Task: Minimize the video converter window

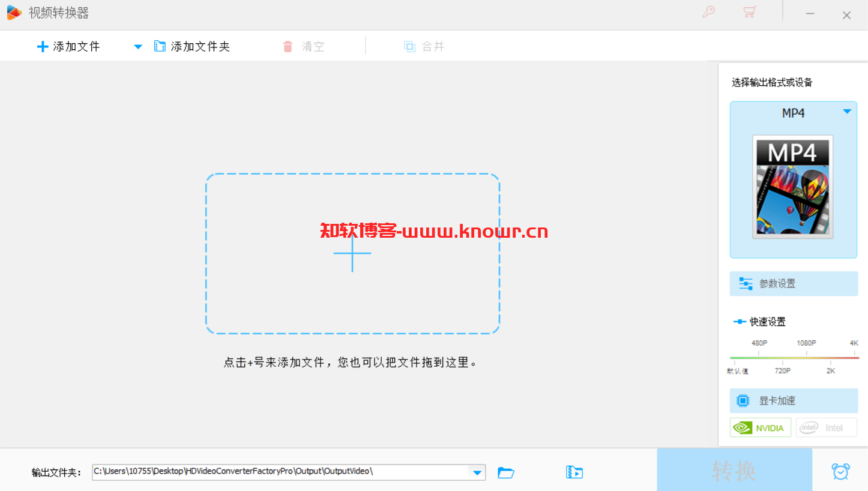Action: tap(811, 13)
